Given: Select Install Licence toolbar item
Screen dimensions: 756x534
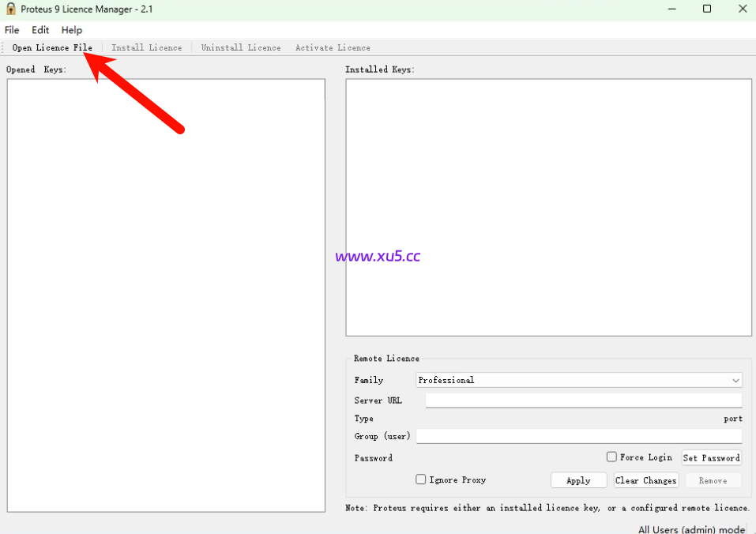Looking at the screenshot, I should point(146,48).
